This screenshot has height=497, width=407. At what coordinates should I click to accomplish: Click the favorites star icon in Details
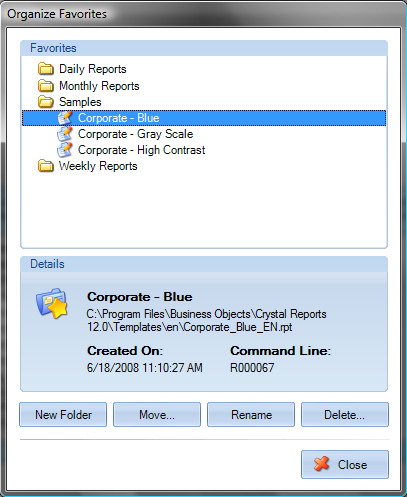coord(52,303)
